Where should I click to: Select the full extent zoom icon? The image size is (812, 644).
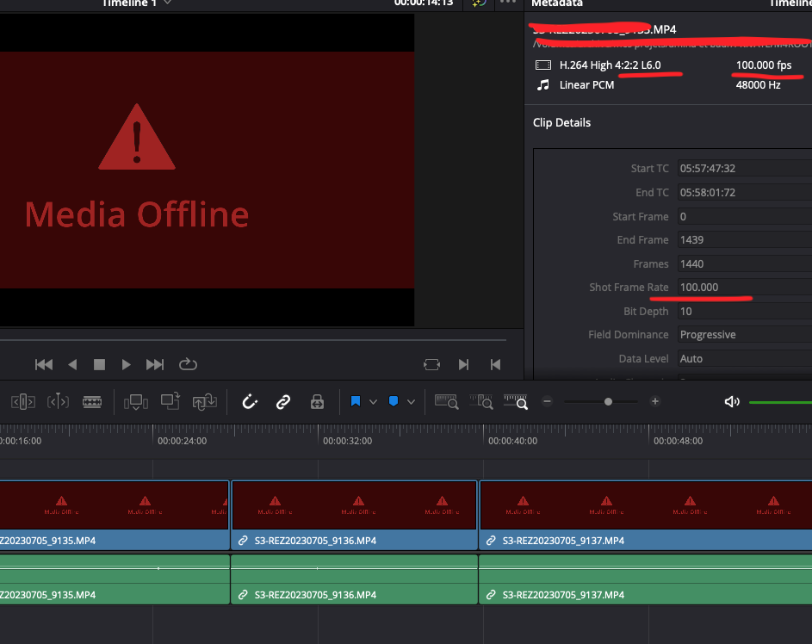click(x=446, y=401)
